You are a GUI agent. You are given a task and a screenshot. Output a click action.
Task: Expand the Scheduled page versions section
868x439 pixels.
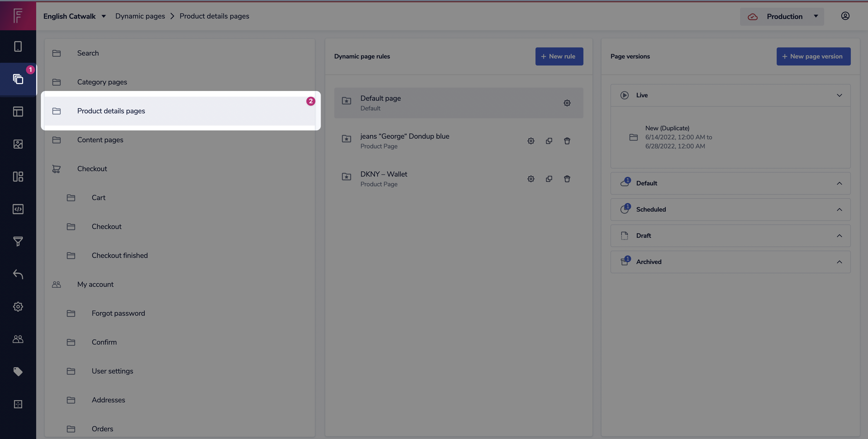[839, 209]
